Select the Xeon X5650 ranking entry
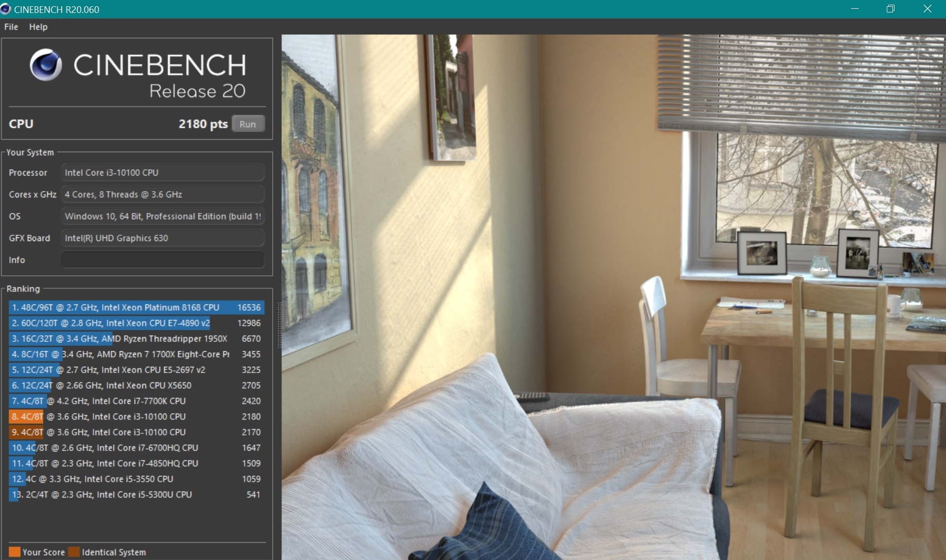 point(137,385)
